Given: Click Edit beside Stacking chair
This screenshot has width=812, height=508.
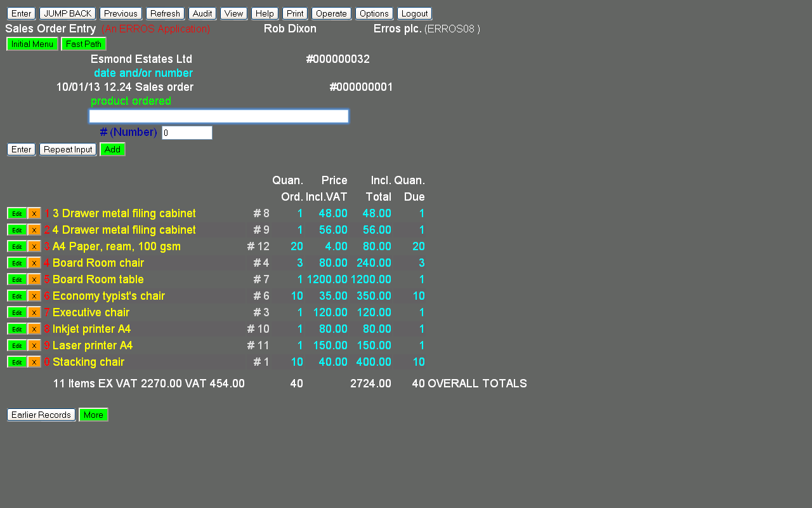Looking at the screenshot, I should [x=17, y=362].
